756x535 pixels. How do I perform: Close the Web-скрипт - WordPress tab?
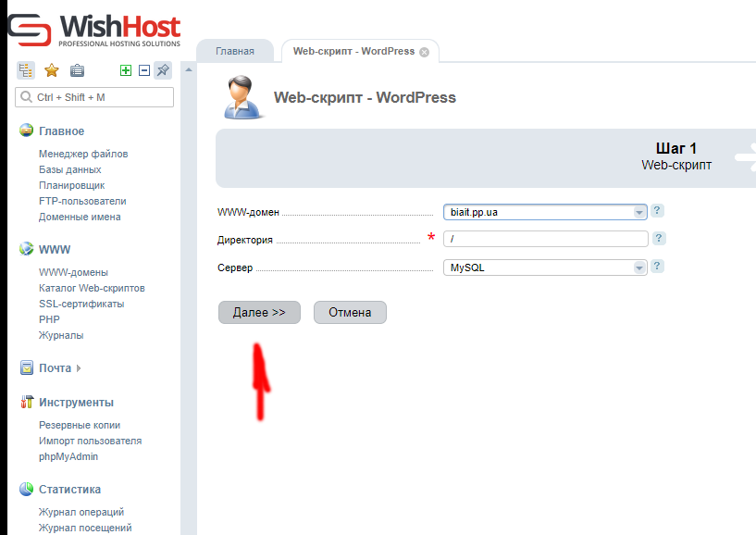[425, 52]
